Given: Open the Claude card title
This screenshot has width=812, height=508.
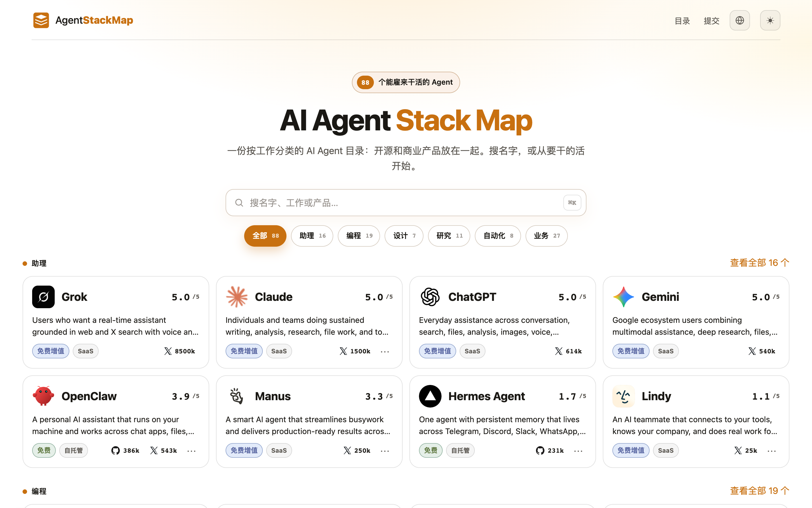Looking at the screenshot, I should [x=274, y=297].
